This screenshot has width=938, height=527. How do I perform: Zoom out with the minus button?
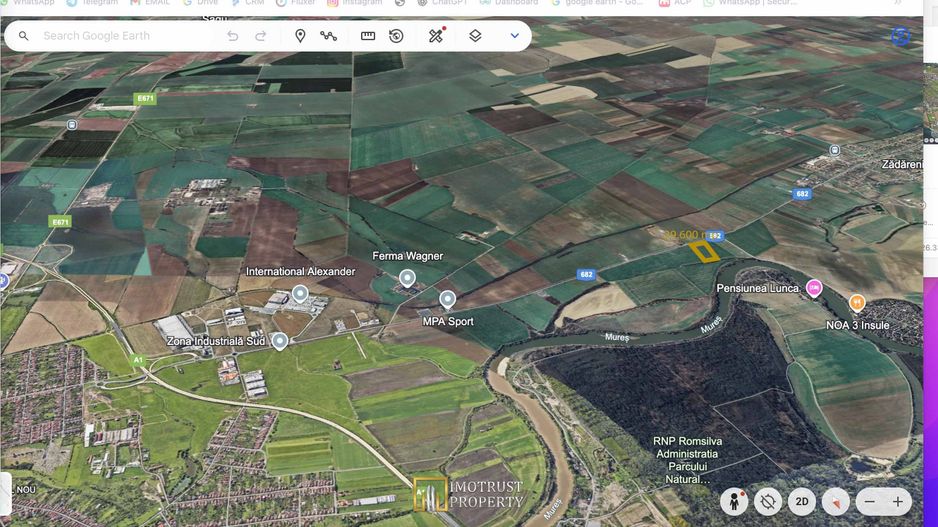[x=870, y=501]
